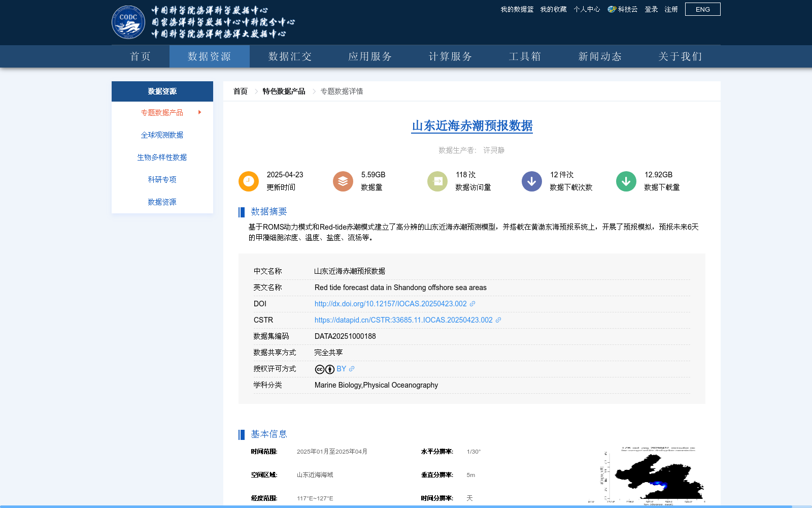Click the blue download count arrow icon
Image resolution: width=812 pixels, height=508 pixels.
pyautogui.click(x=532, y=181)
